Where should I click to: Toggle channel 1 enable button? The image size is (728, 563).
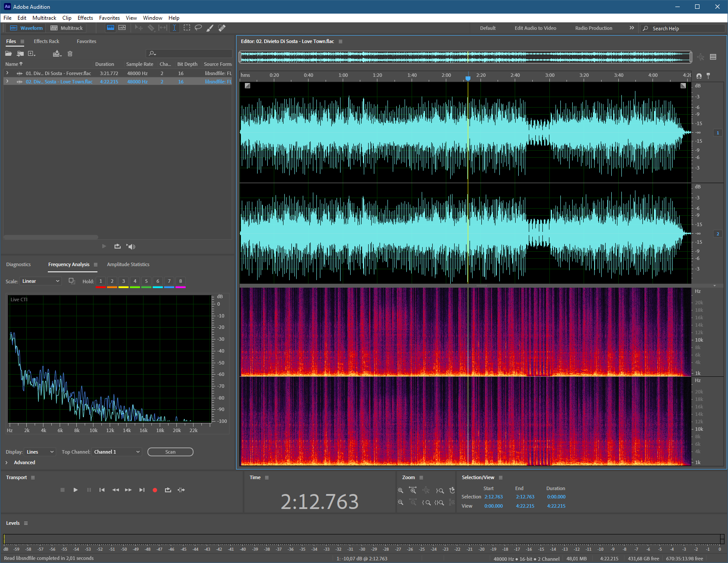718,133
